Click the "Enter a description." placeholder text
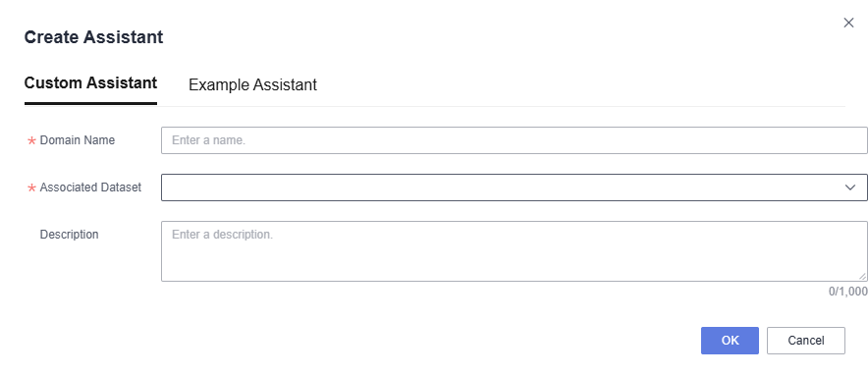This screenshot has height=375, width=868. point(223,235)
